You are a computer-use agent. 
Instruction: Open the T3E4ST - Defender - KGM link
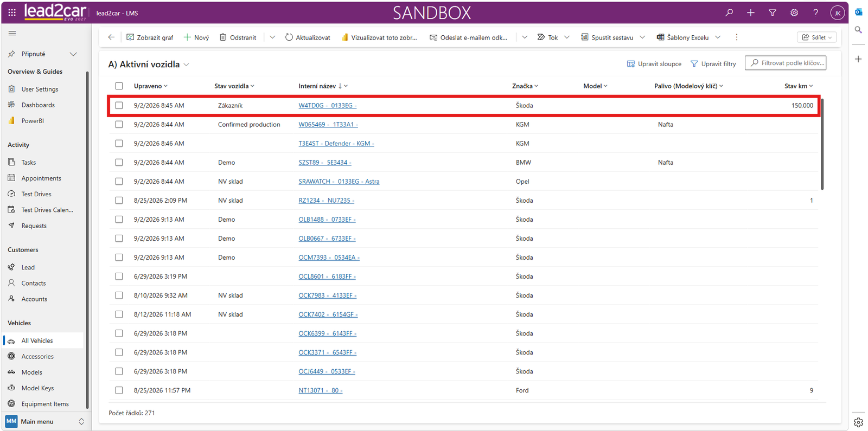pos(336,144)
